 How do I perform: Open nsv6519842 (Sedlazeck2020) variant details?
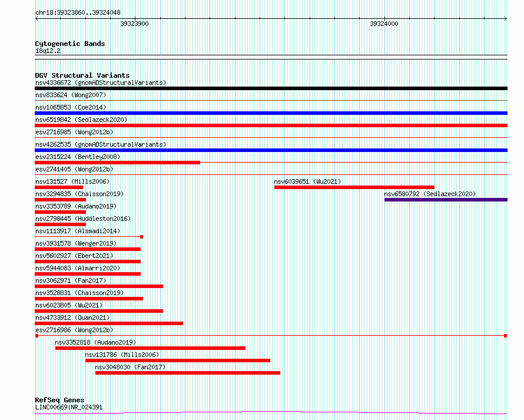pos(81,120)
